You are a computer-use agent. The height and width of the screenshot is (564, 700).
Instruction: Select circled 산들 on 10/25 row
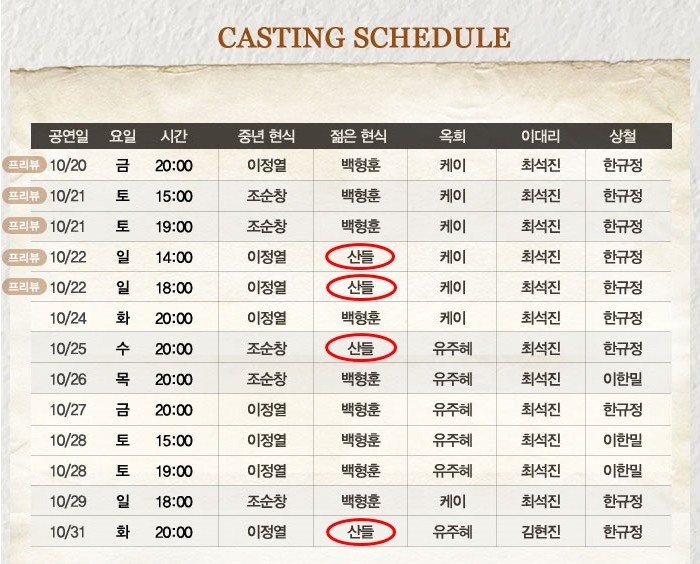361,348
